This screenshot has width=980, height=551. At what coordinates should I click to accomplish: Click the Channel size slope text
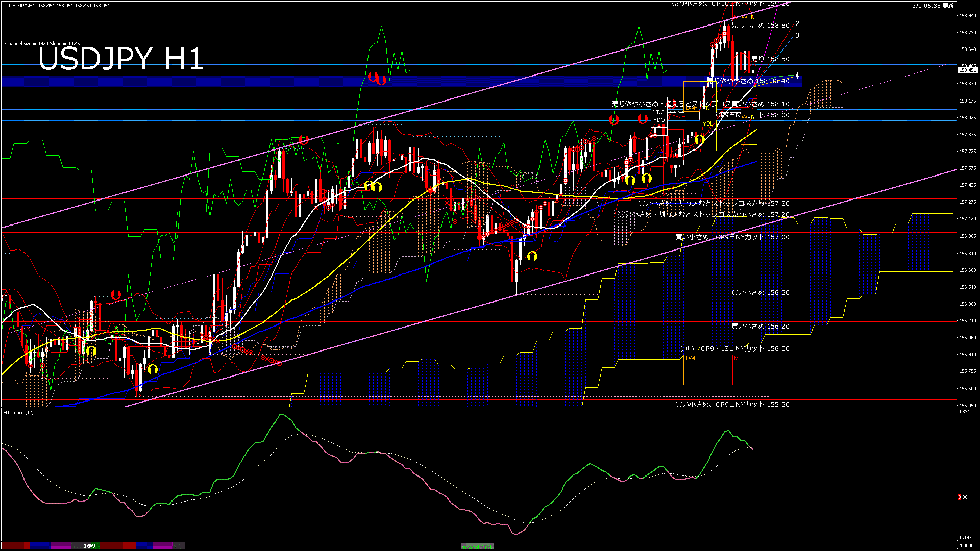42,44
